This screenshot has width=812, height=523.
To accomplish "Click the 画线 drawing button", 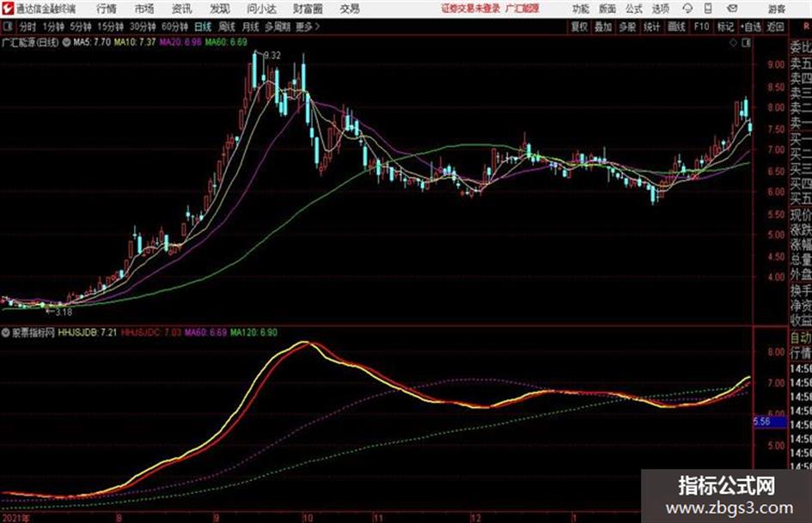I will tap(676, 27).
